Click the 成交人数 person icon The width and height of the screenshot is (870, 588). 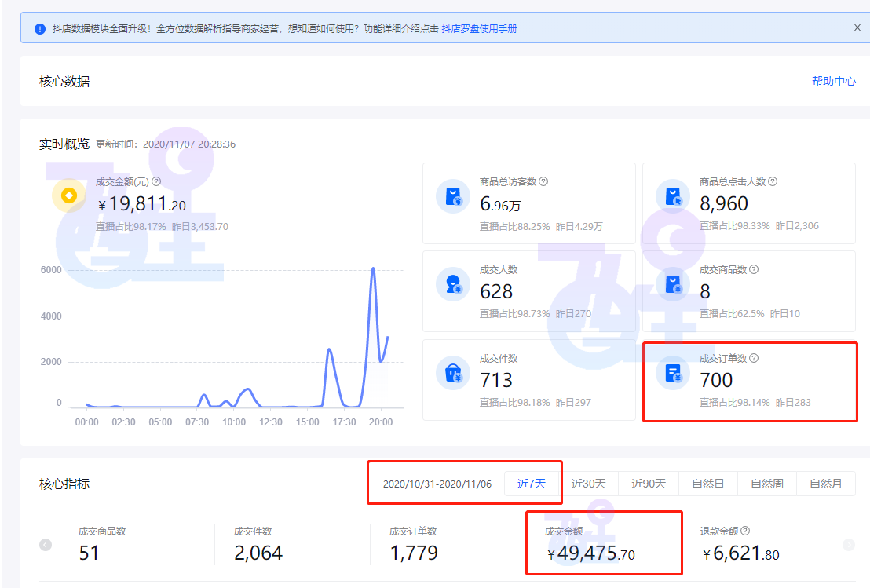453,286
